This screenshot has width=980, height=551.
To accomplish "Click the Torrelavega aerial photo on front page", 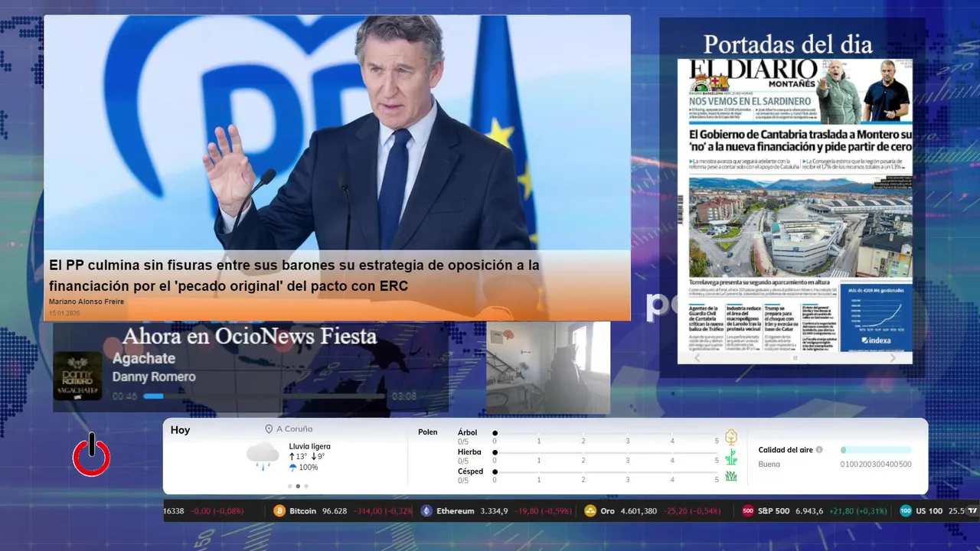I will [800, 227].
